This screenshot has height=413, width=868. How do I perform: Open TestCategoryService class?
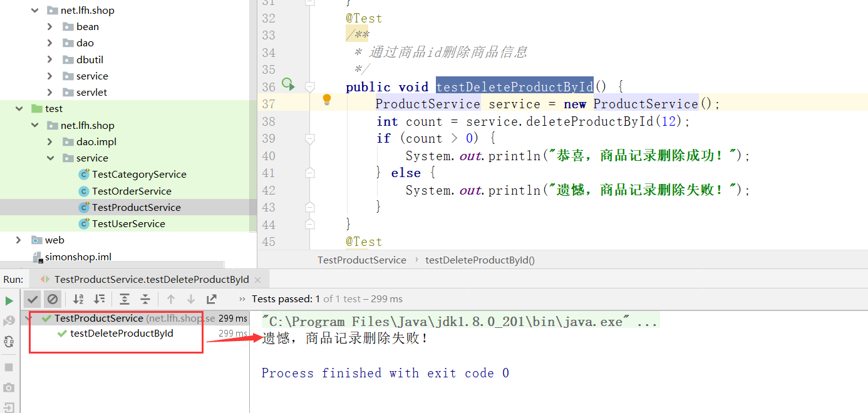pos(139,175)
